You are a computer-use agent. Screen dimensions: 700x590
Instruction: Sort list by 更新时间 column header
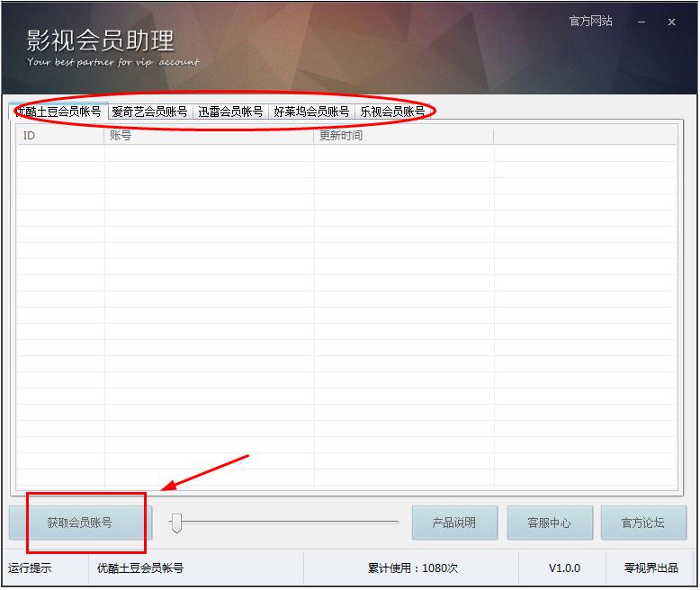click(403, 136)
